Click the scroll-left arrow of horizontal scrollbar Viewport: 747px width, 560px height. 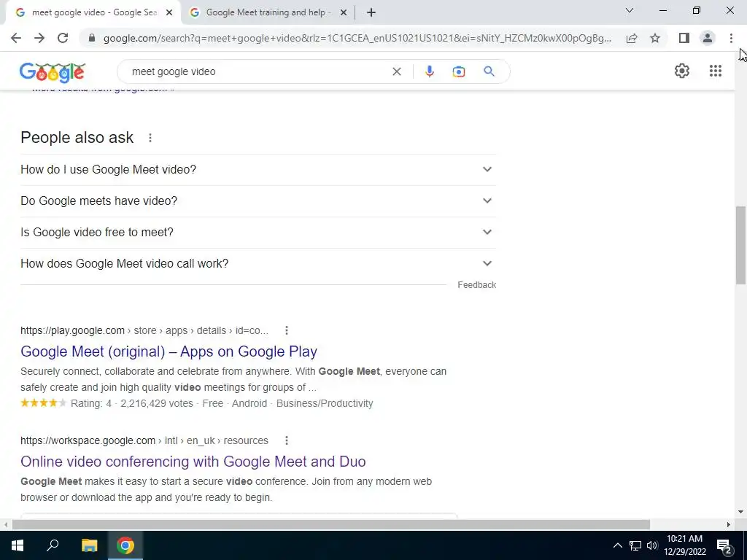click(6, 524)
